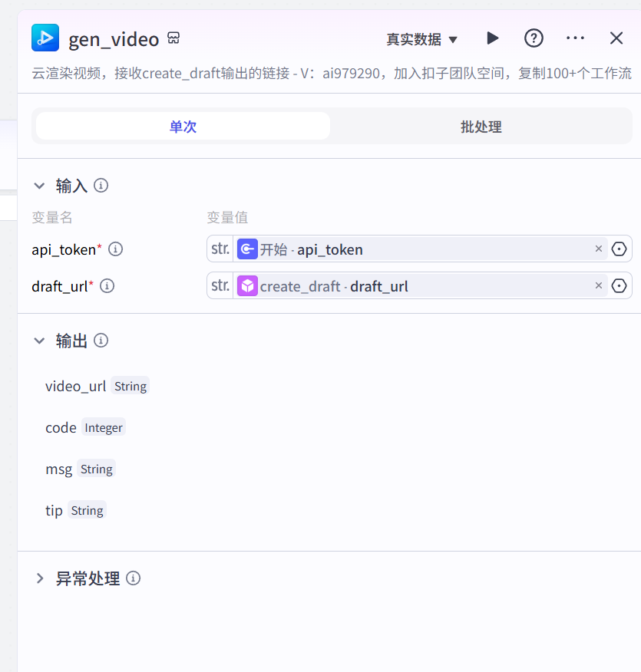Click the video_url String output label
This screenshot has height=672, width=641.
point(129,386)
